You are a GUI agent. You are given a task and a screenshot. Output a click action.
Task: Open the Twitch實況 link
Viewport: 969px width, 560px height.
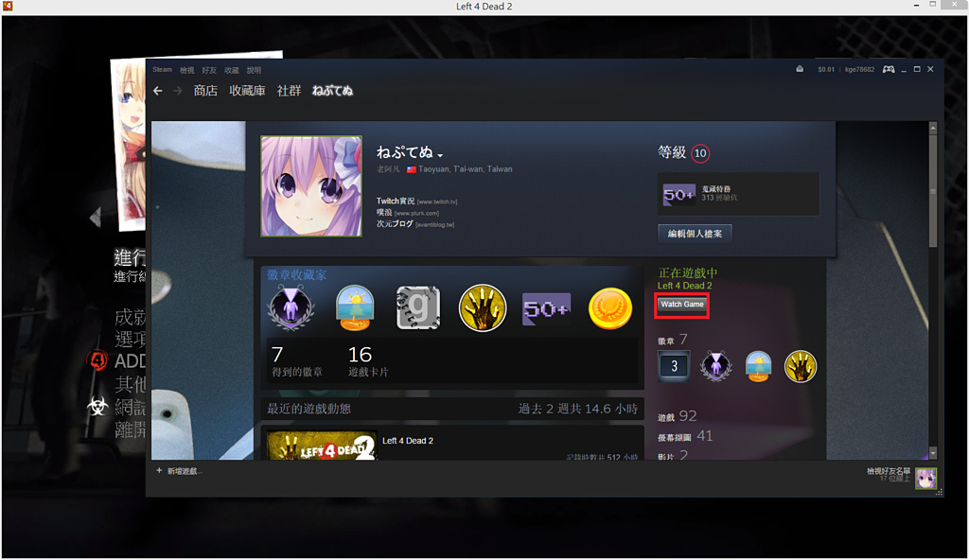(396, 201)
